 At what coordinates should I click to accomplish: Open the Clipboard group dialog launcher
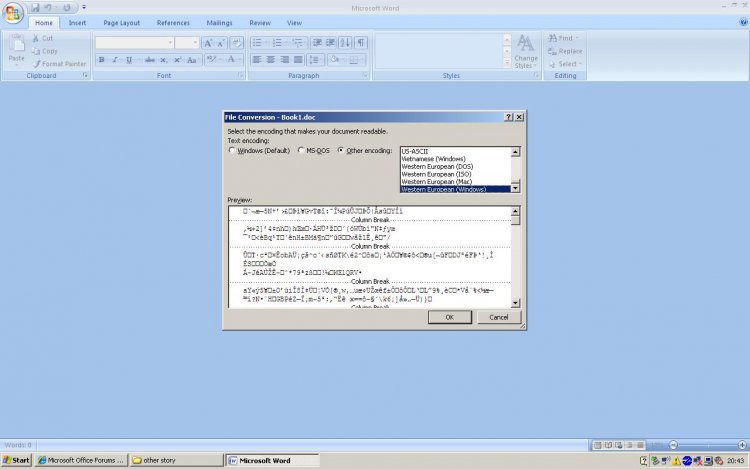click(85, 76)
